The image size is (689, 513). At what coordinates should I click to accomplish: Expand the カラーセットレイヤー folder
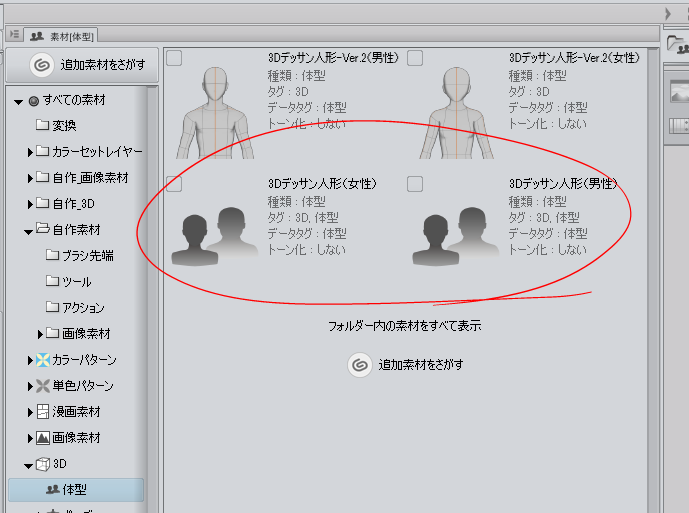point(30,153)
